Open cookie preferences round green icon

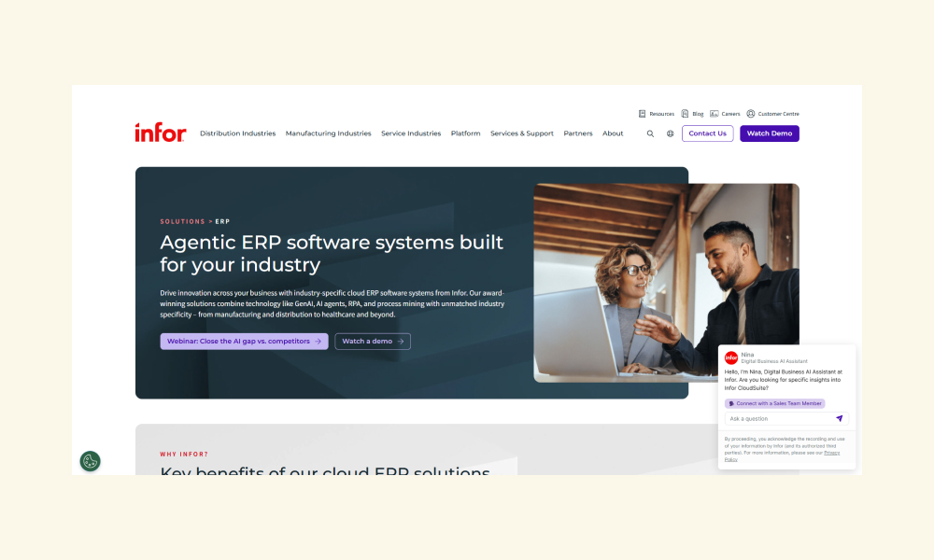pyautogui.click(x=90, y=461)
